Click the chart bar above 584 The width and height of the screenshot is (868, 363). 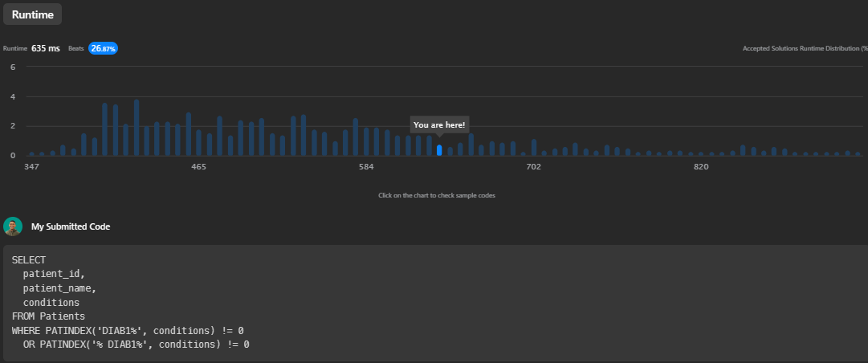[366, 142]
